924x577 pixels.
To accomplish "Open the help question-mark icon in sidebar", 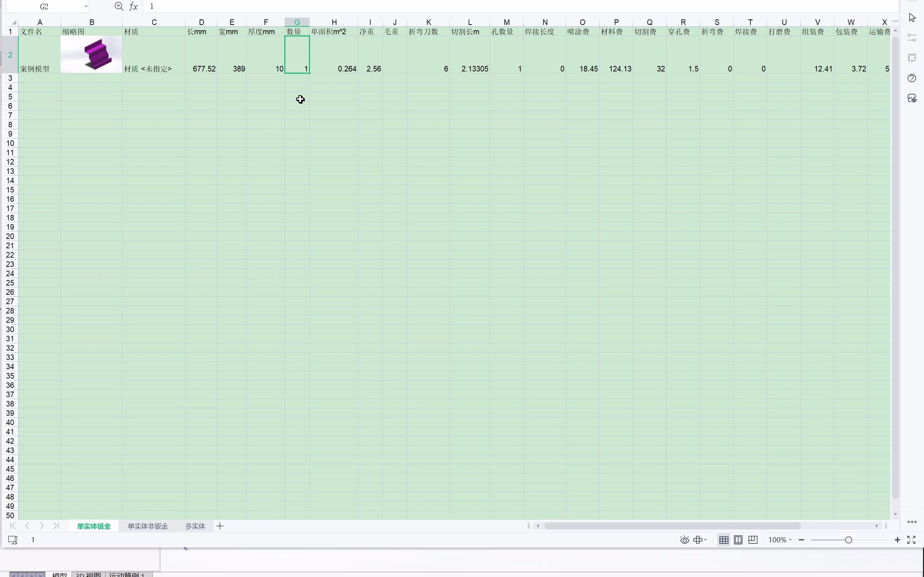I will (x=912, y=79).
